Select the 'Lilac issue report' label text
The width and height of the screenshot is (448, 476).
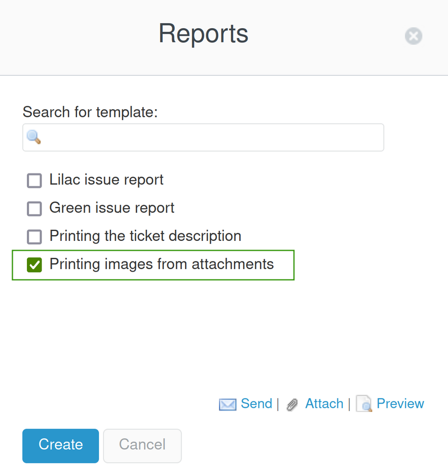pyautogui.click(x=106, y=180)
